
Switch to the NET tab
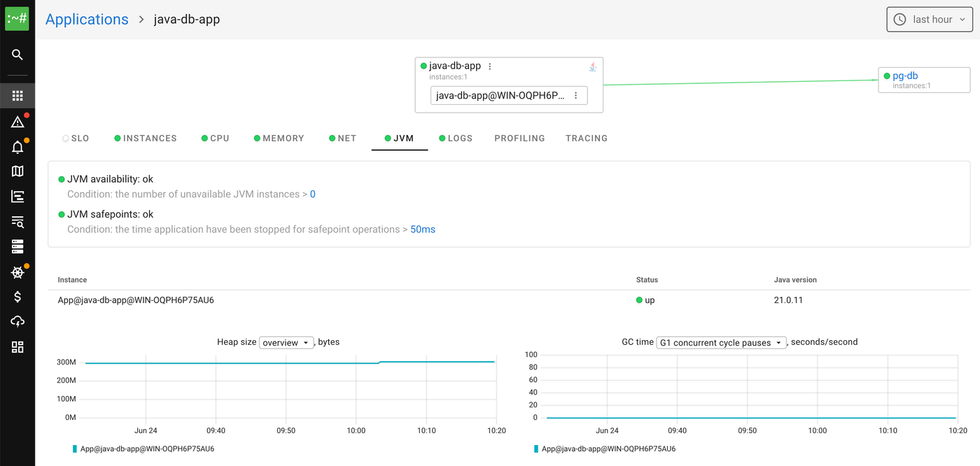pyautogui.click(x=343, y=139)
